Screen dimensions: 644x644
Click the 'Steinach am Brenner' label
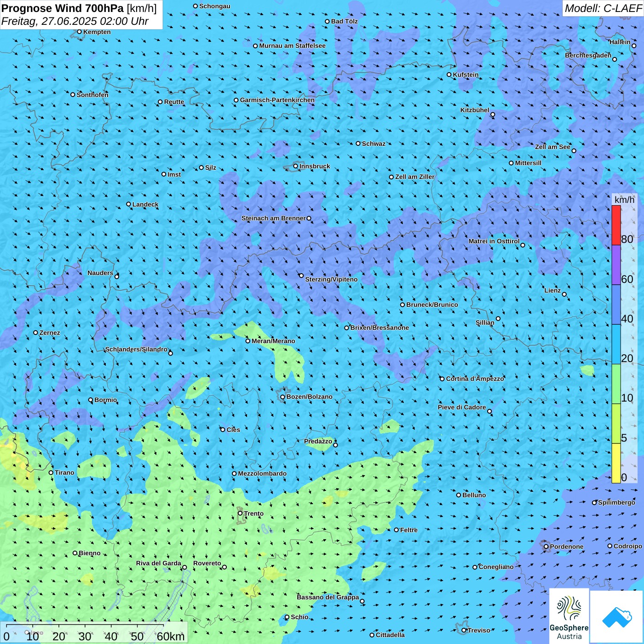pyautogui.click(x=274, y=218)
